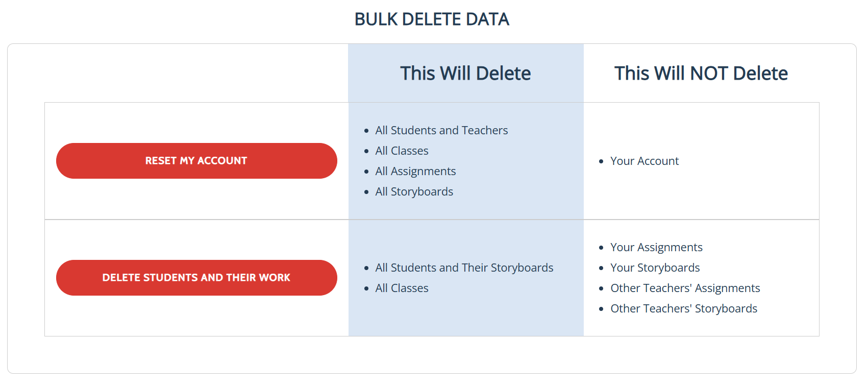Screen dimensions: 868x386
Task: Select the This Will Delete column header
Action: click(x=465, y=74)
